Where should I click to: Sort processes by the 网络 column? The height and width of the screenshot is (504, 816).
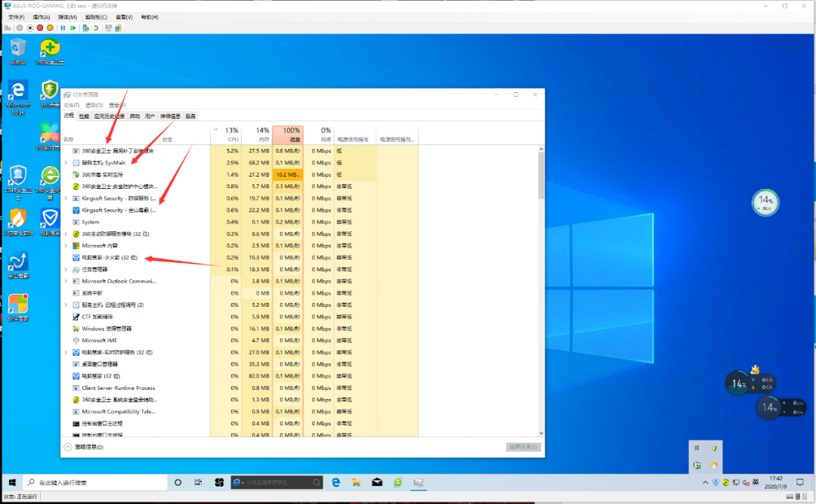(x=319, y=134)
